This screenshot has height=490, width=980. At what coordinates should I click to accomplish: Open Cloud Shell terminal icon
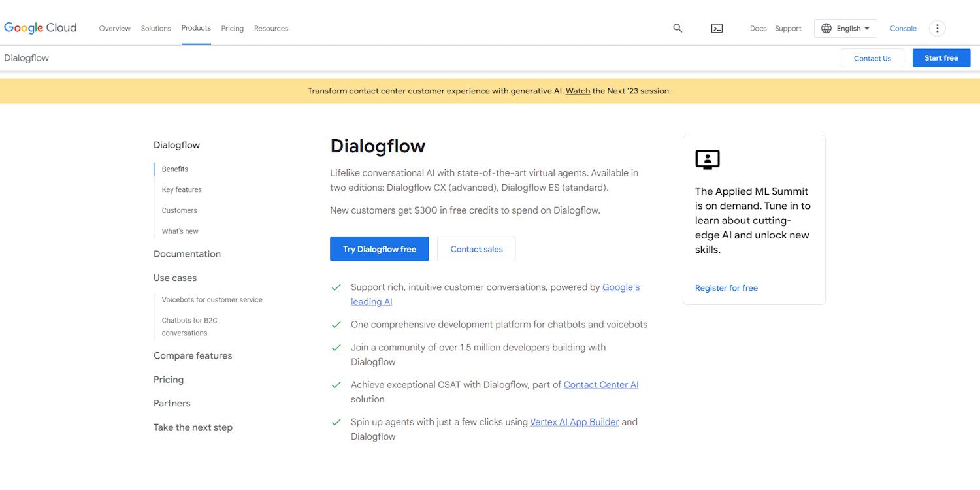coord(717,28)
